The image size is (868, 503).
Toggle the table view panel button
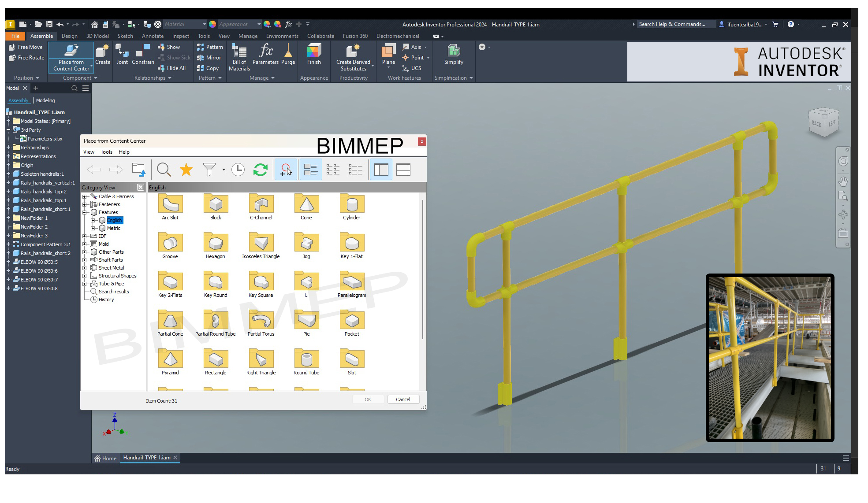click(403, 170)
